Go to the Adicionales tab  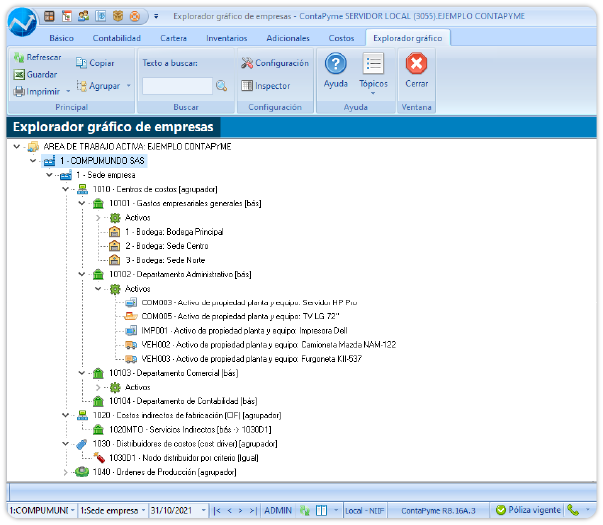point(288,38)
